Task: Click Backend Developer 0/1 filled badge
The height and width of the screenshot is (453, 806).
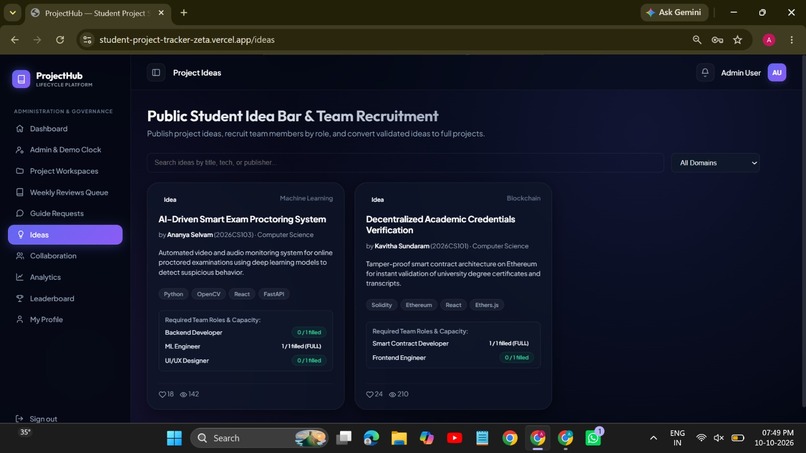Action: pyautogui.click(x=309, y=332)
